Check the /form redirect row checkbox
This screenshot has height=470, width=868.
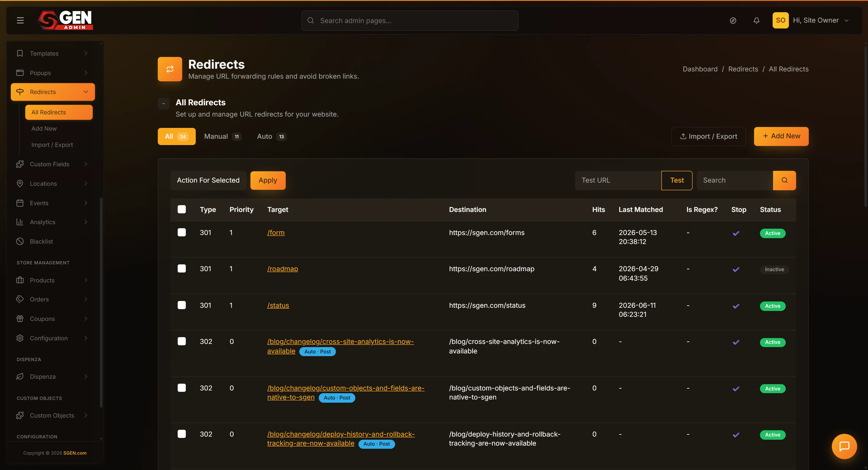182,232
